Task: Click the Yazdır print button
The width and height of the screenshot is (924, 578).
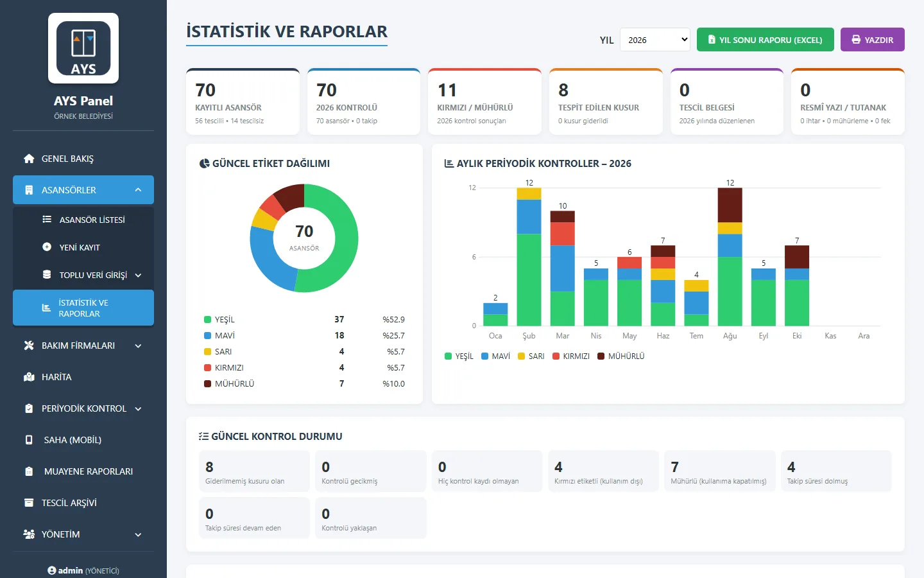Action: [x=873, y=40]
